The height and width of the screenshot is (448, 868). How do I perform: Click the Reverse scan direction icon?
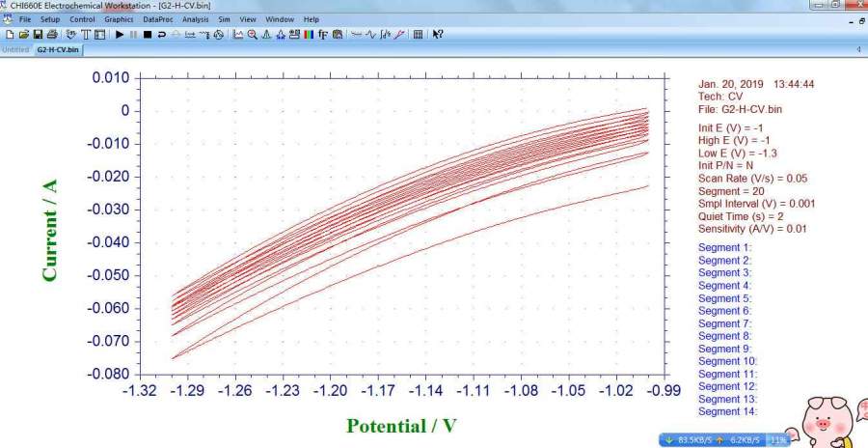pyautogui.click(x=161, y=35)
